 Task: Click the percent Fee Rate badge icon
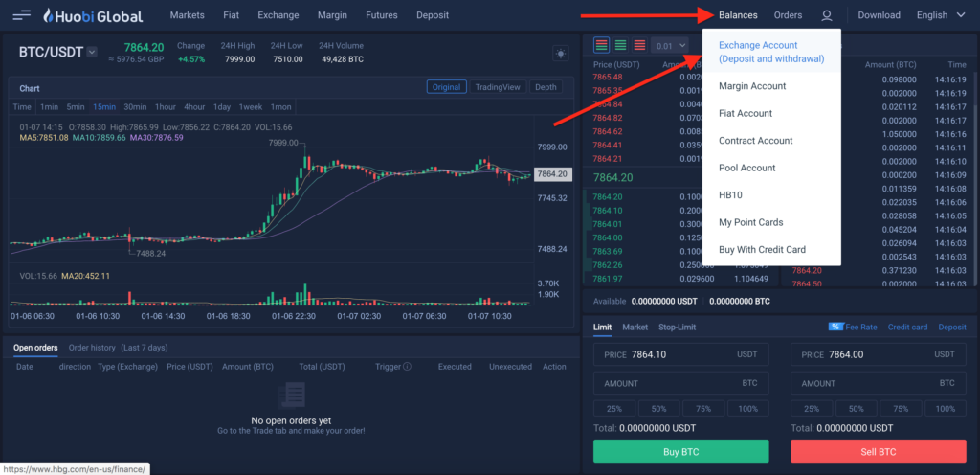coord(835,327)
